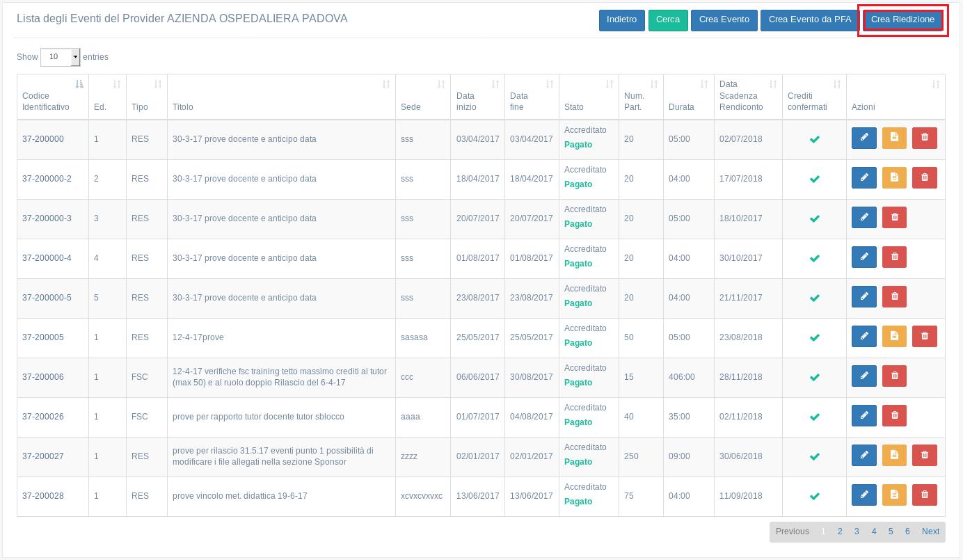Jump to pagination page 6
This screenshot has width=963, height=560.
pyautogui.click(x=907, y=531)
